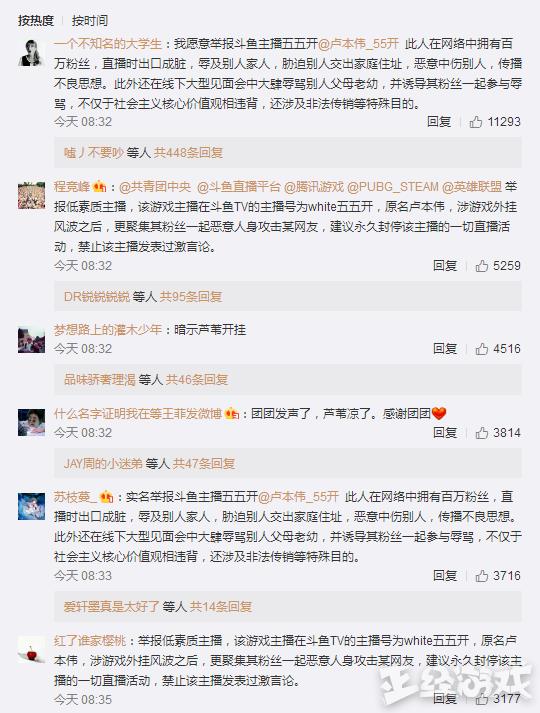Expand 共448条回复 replies

[x=188, y=153]
